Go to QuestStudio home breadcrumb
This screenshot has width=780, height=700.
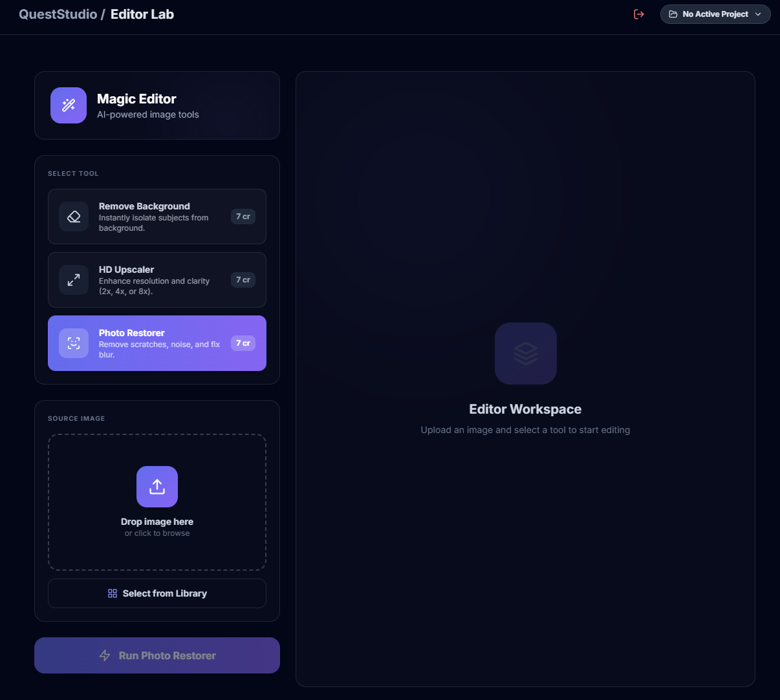click(x=58, y=14)
